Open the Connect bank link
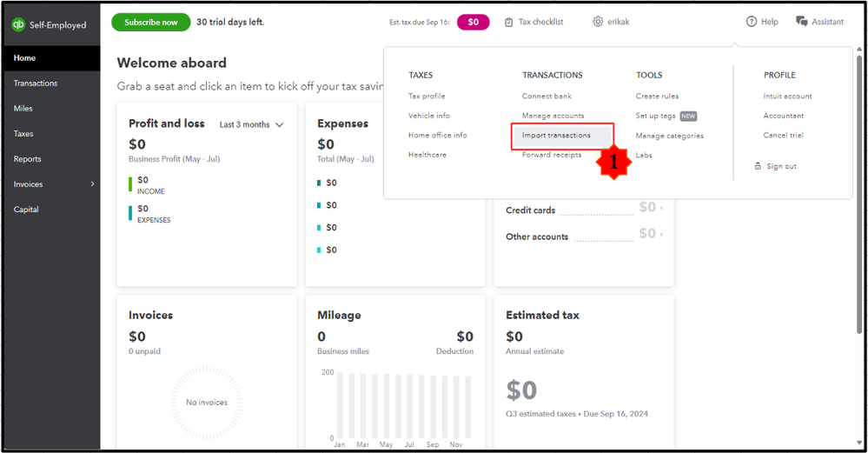The width and height of the screenshot is (868, 453). [547, 97]
